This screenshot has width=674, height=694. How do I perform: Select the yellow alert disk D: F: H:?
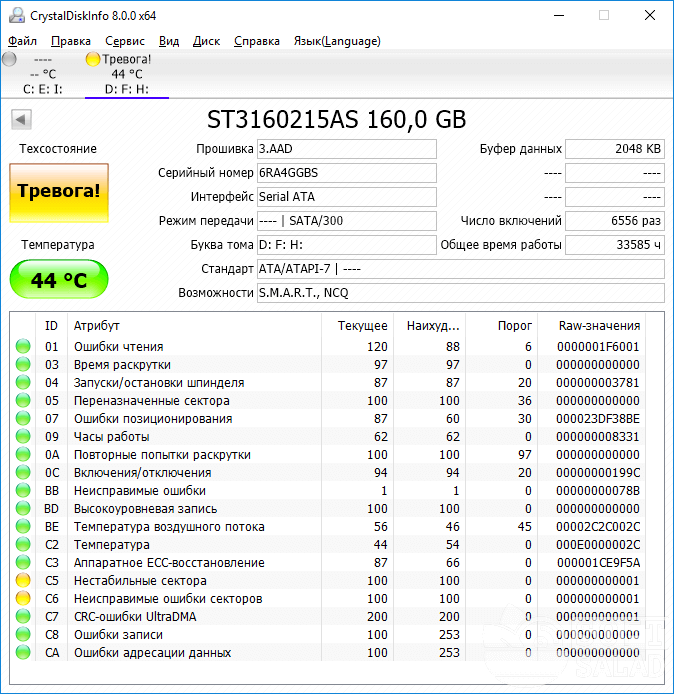(x=127, y=74)
